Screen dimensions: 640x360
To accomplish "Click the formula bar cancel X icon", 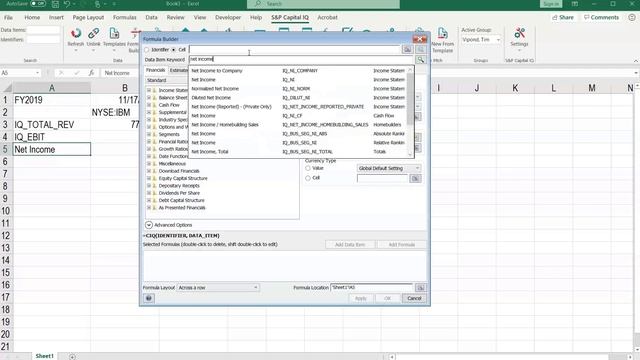I will (x=61, y=73).
